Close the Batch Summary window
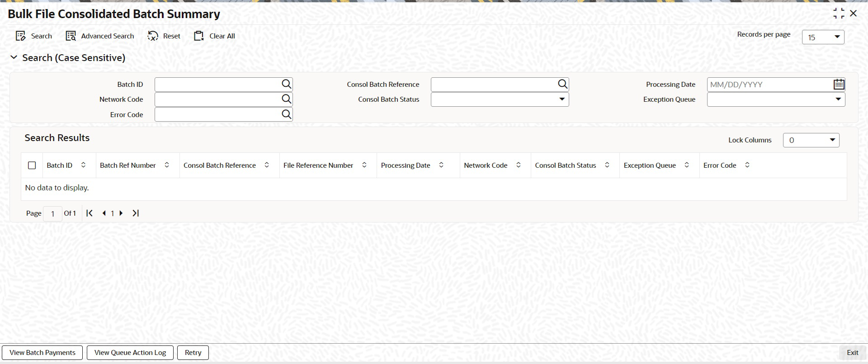The image size is (868, 364). pyautogui.click(x=854, y=14)
